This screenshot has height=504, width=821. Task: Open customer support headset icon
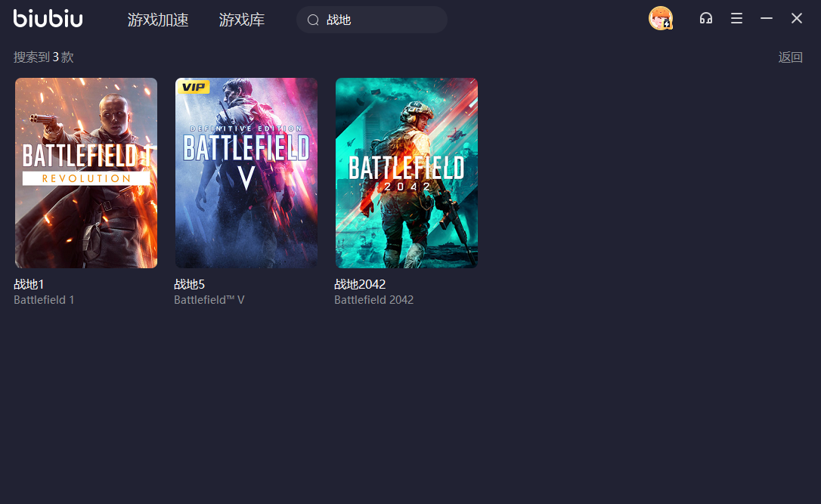click(x=706, y=18)
